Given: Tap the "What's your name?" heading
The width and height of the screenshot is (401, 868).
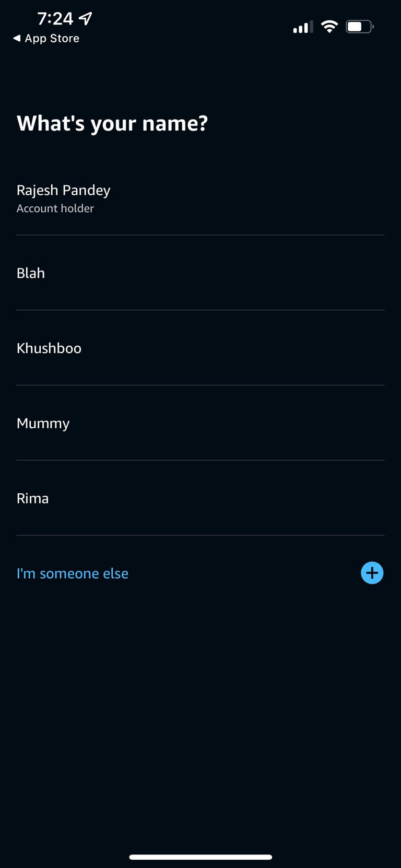Looking at the screenshot, I should coord(112,123).
